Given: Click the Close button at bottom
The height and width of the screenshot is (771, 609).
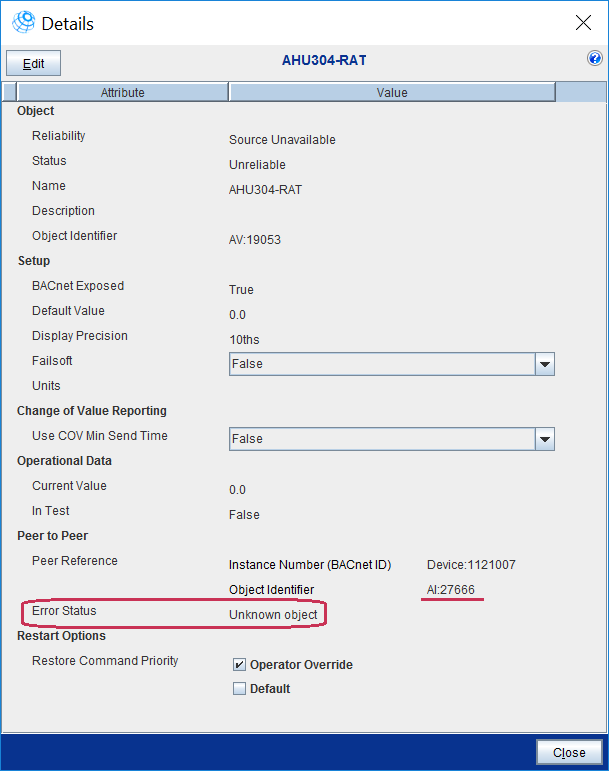Looking at the screenshot, I should [x=569, y=753].
